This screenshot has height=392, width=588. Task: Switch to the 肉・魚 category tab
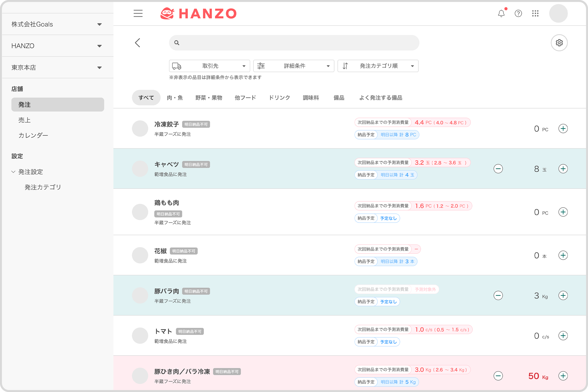(x=175, y=98)
